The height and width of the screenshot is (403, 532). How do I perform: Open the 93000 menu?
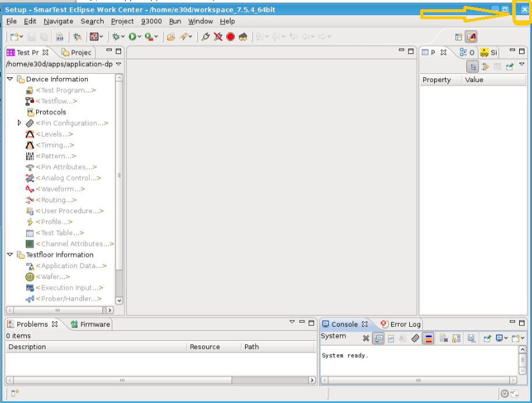click(151, 21)
